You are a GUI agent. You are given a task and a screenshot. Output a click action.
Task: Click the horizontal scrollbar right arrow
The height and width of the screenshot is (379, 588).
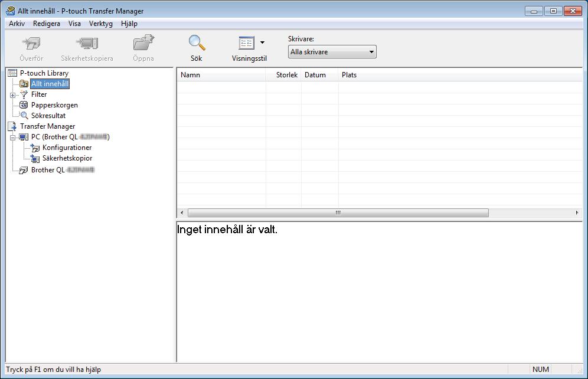coord(577,213)
